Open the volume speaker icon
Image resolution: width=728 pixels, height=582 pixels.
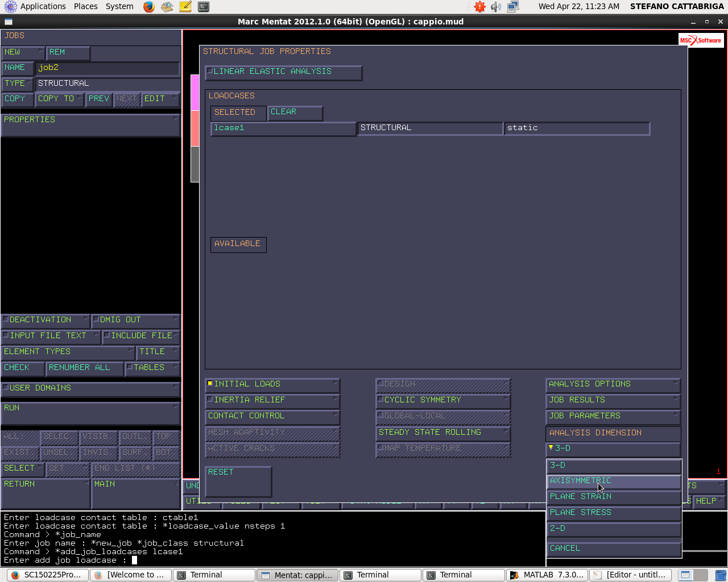click(496, 7)
